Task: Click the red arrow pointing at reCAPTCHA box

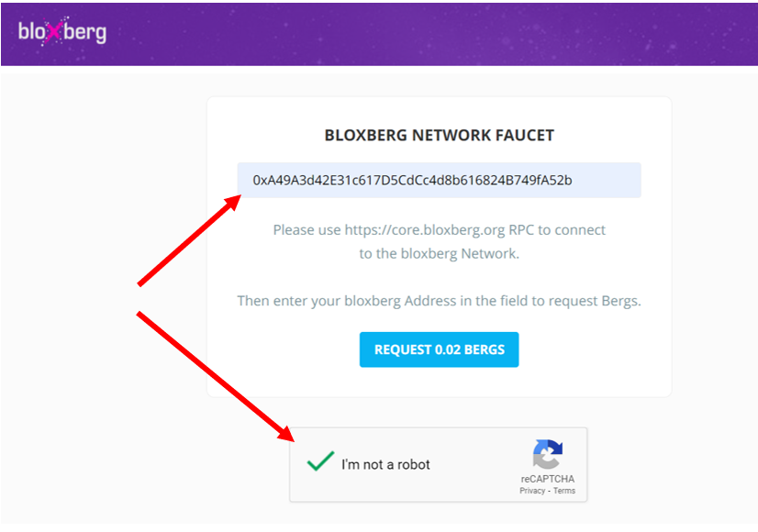Action: tap(216, 376)
